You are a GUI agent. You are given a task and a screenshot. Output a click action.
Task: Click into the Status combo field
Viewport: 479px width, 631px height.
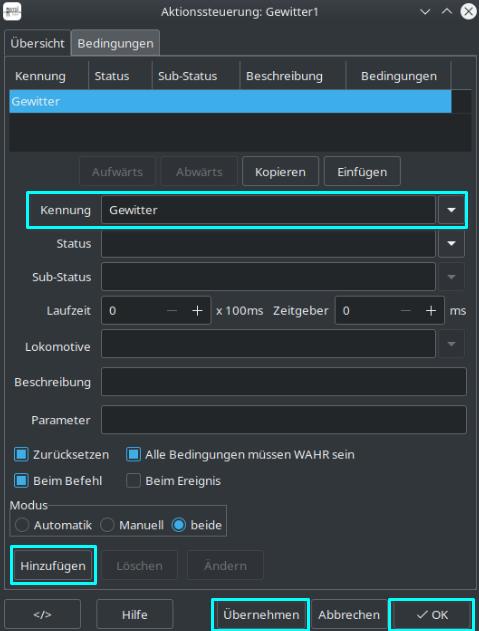coord(268,243)
